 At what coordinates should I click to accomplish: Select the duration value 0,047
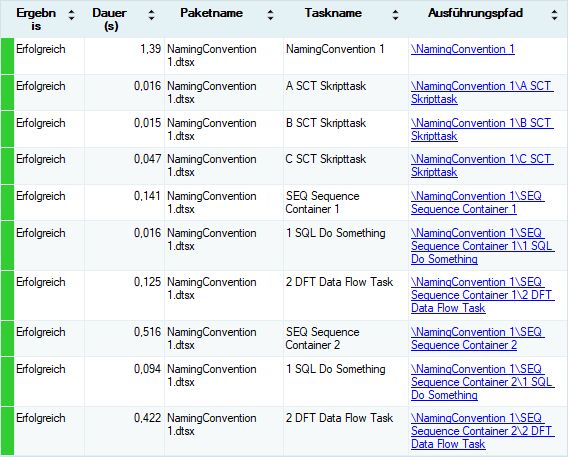pos(147,159)
